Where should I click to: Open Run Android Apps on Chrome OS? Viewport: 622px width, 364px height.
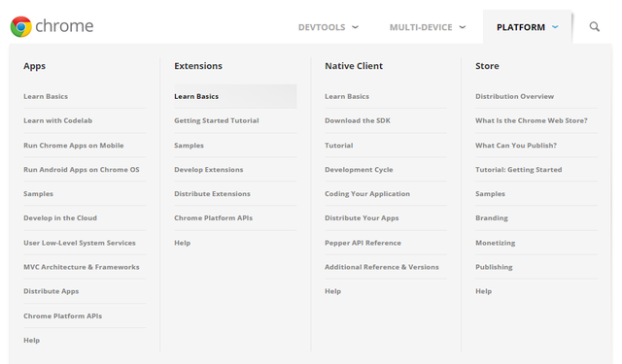pos(82,170)
